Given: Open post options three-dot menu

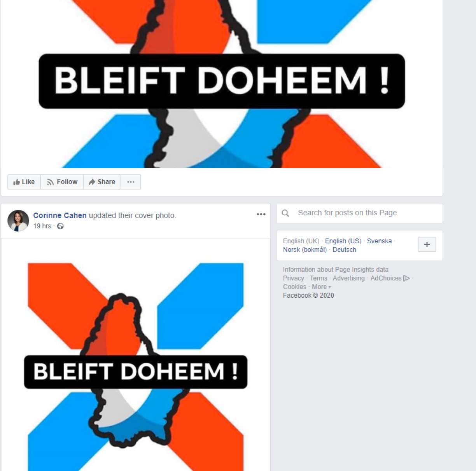Looking at the screenshot, I should tap(261, 214).
